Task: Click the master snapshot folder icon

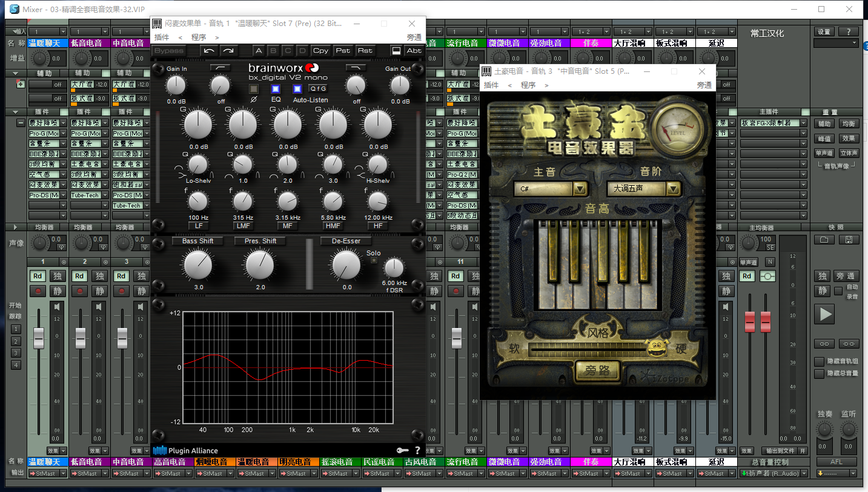Action: [824, 240]
